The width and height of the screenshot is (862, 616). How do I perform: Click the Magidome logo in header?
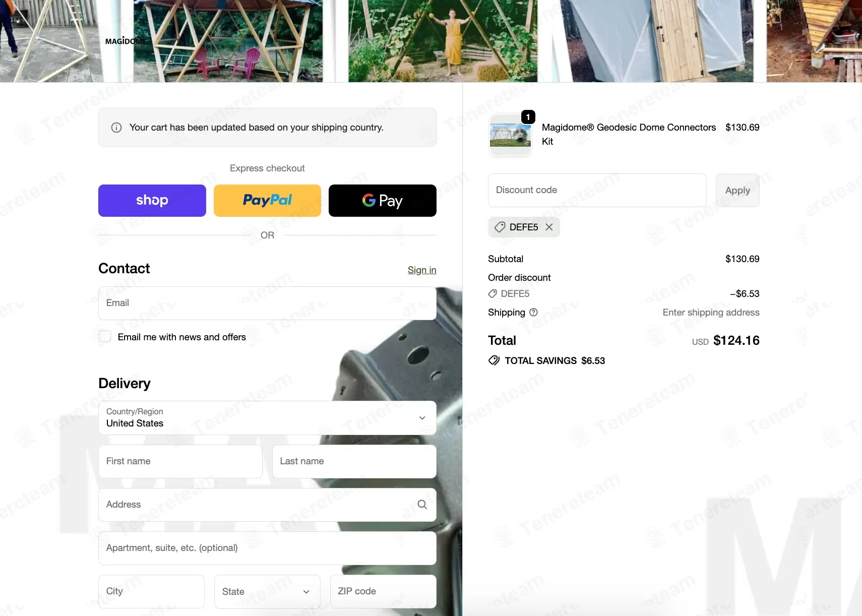(x=126, y=41)
